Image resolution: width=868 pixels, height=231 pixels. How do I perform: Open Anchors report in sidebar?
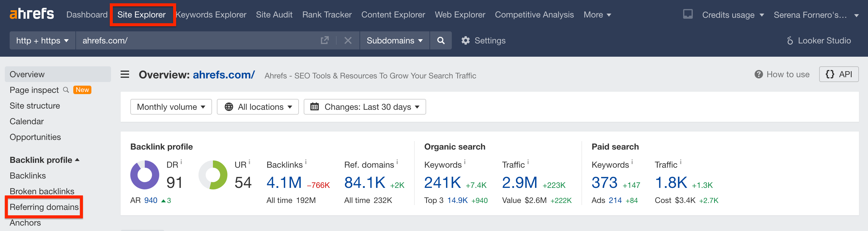point(25,223)
